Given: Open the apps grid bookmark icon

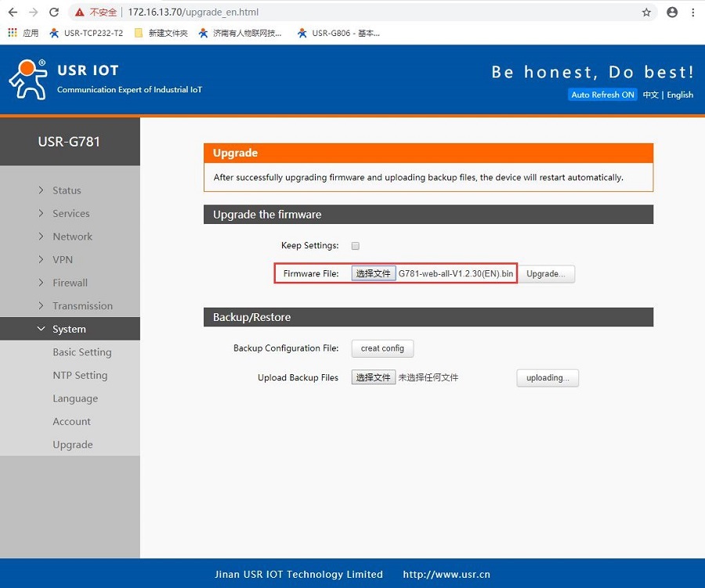Looking at the screenshot, I should point(13,32).
